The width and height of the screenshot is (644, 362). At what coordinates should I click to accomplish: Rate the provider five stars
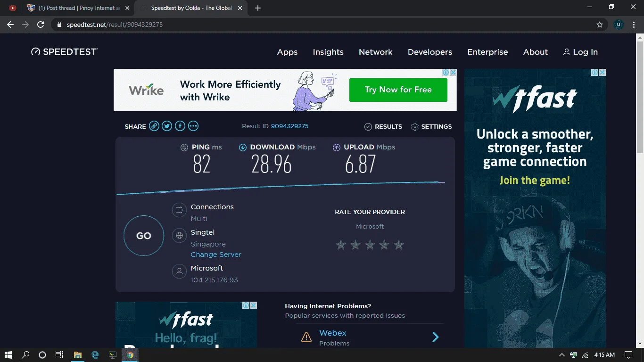pos(399,245)
